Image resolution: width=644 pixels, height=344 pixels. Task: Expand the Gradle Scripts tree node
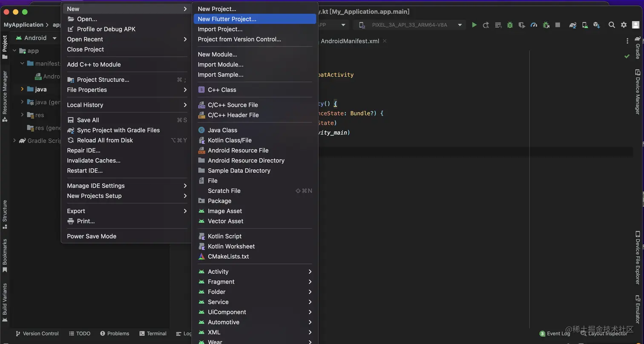coord(14,140)
